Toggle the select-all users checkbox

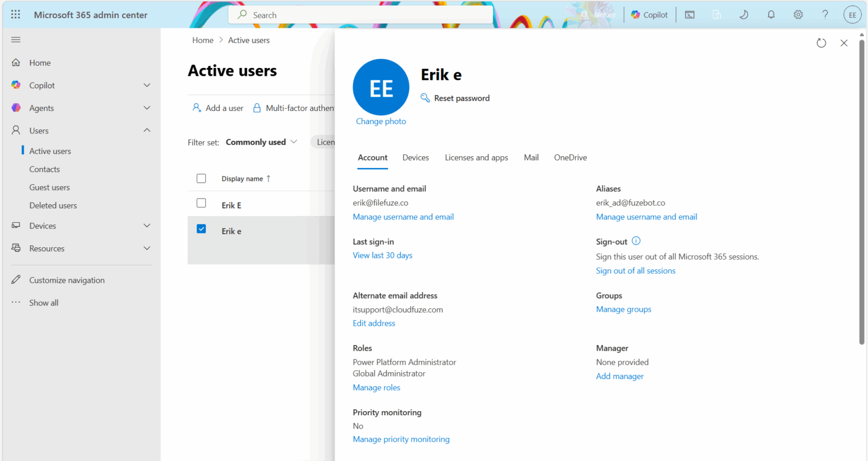(201, 178)
